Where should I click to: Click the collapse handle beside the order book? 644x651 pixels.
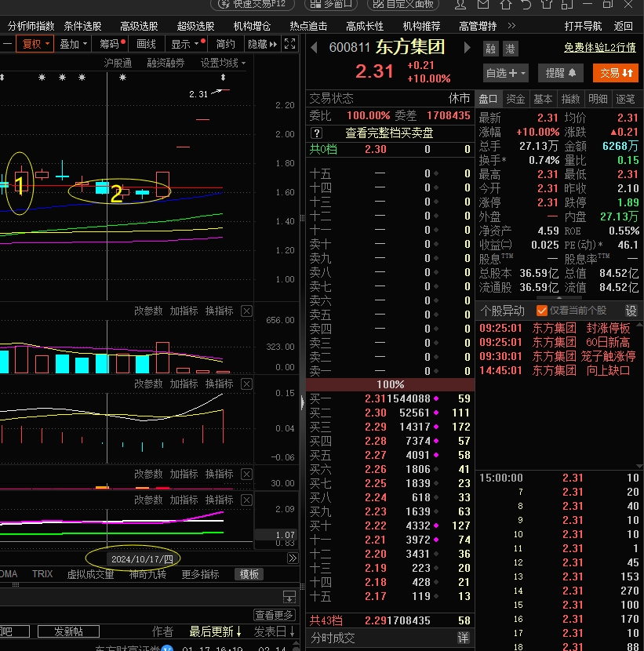(302, 402)
